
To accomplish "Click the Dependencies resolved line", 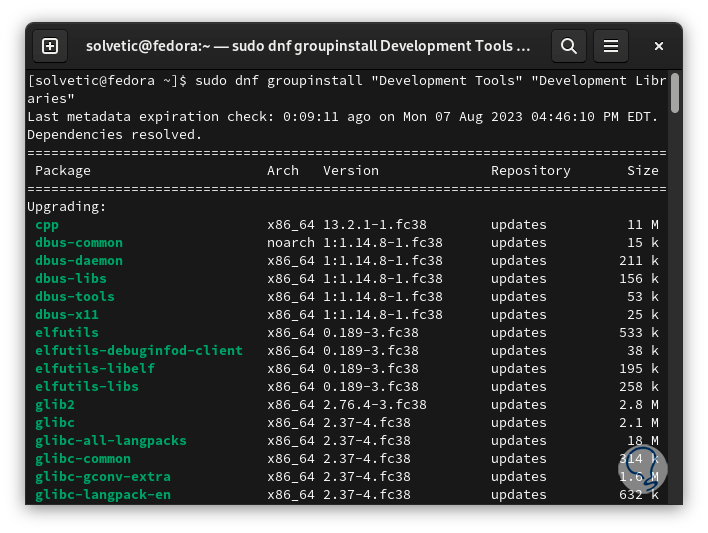I will [115, 135].
